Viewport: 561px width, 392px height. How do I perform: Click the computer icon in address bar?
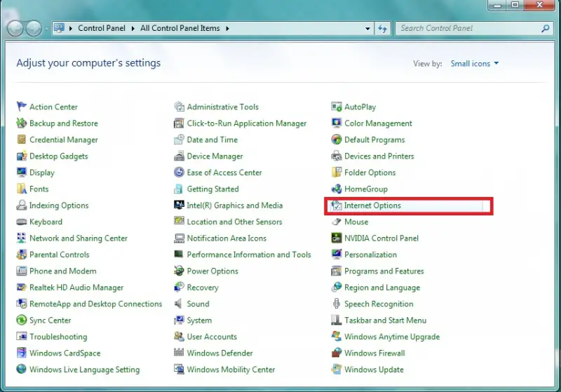point(60,28)
